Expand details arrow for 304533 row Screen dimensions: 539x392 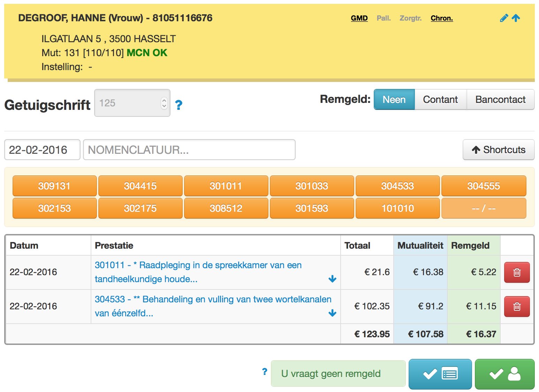(x=332, y=313)
